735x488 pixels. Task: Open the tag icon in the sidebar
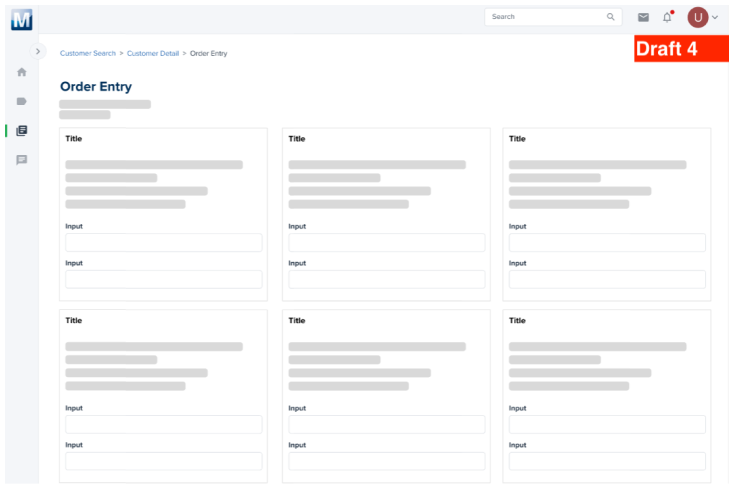tap(22, 101)
